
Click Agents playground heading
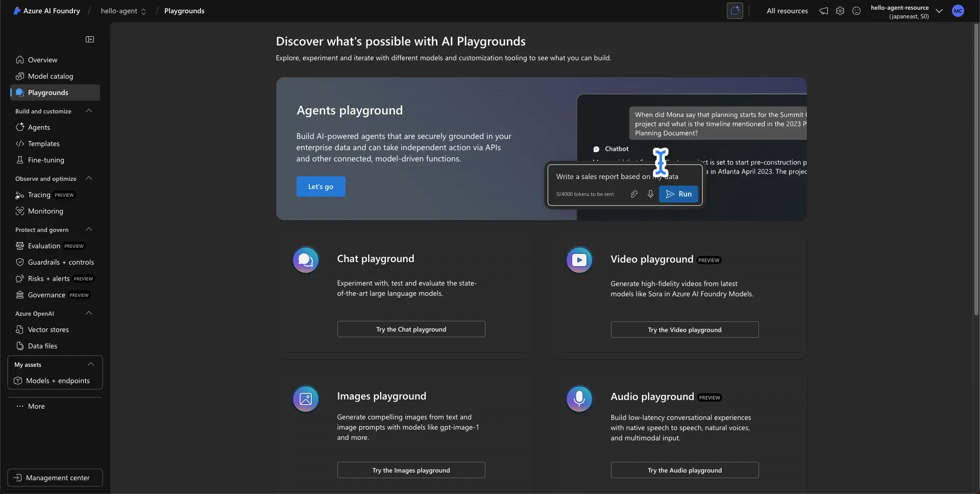[x=350, y=110]
